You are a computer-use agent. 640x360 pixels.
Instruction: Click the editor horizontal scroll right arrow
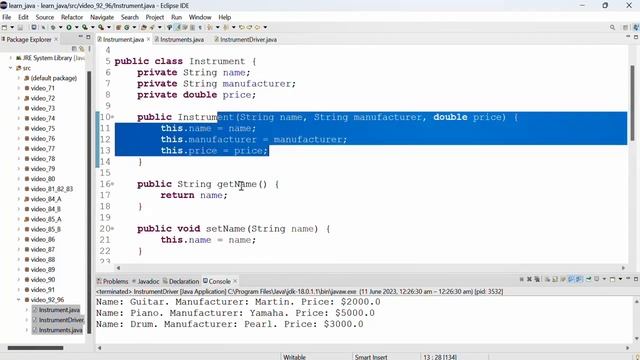[623, 268]
